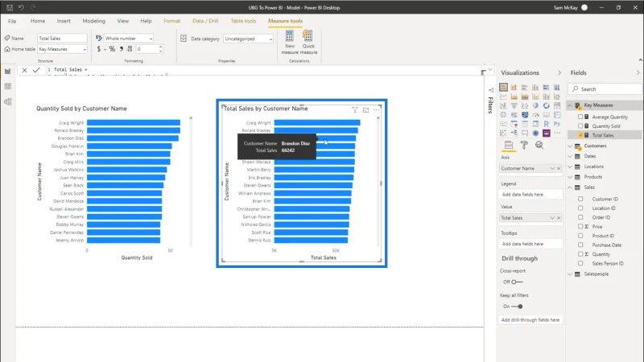The image size is (644, 362).
Task: Tick the Customer ID field checkbox
Action: pyautogui.click(x=580, y=199)
